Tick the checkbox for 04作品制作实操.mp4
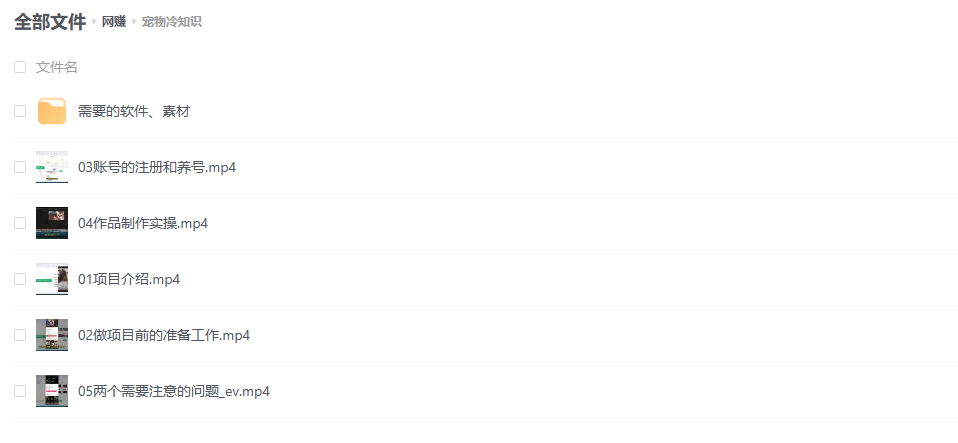Image resolution: width=958 pixels, height=443 pixels. (20, 223)
